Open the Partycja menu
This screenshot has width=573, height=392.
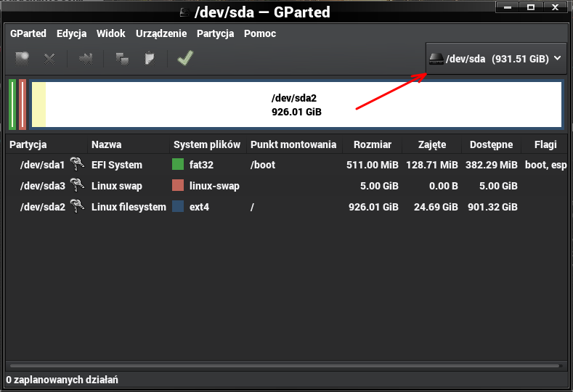(215, 33)
